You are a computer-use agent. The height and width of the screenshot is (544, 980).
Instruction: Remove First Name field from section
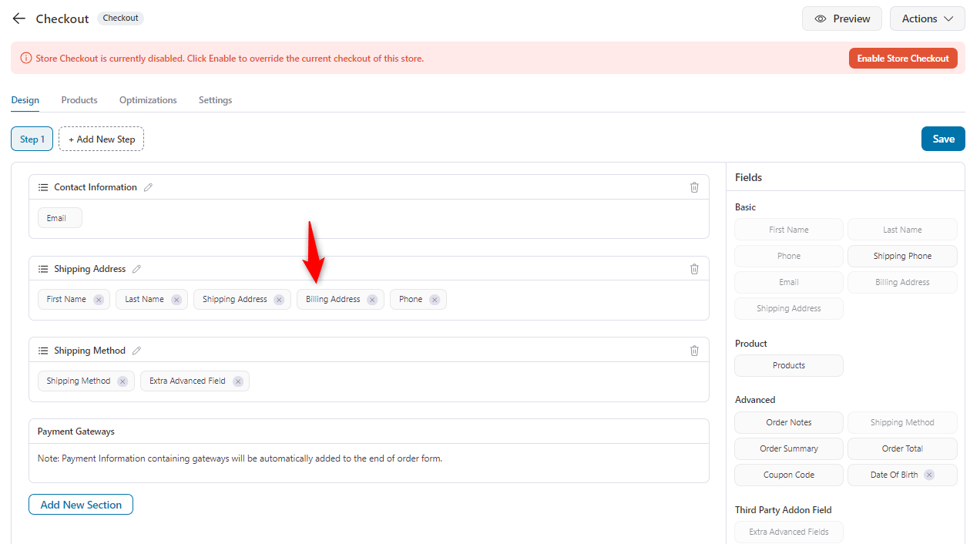click(99, 300)
